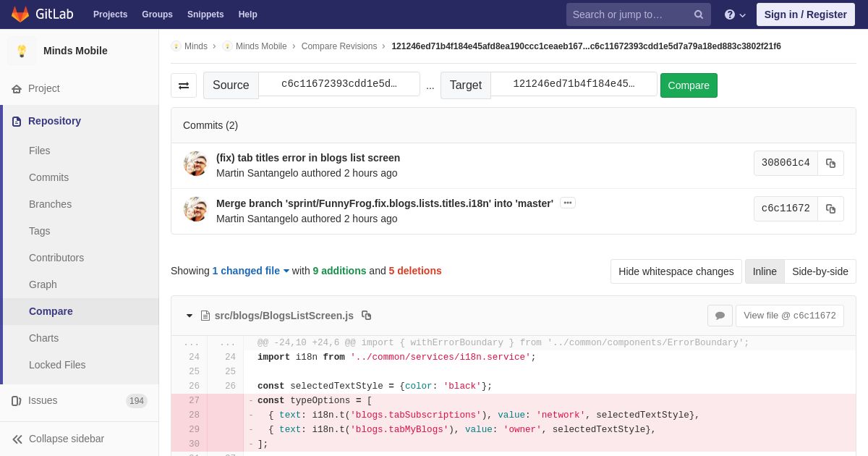Copy commit SHA 308061c4
Viewport: 868px width, 456px height.
pyautogui.click(x=831, y=163)
